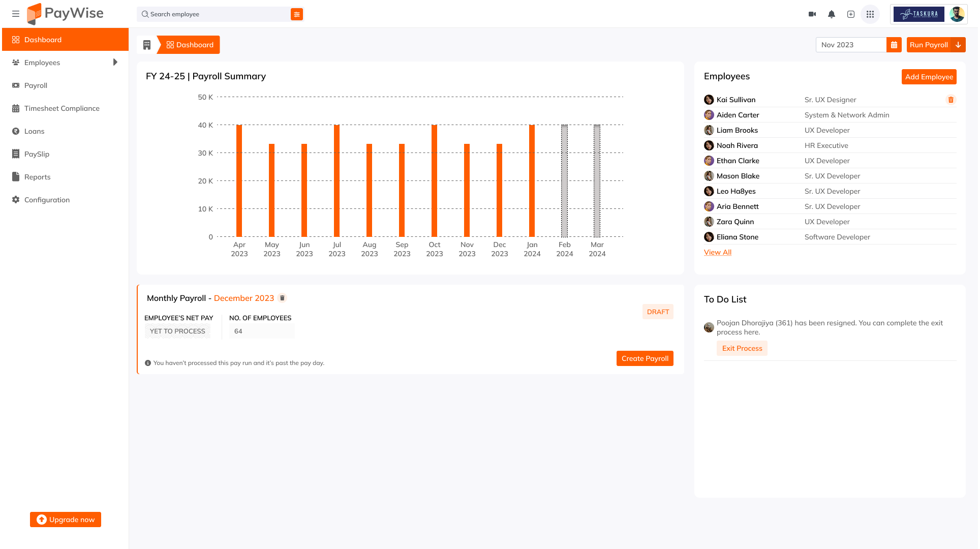Click the video camera icon
The height and width of the screenshot is (549, 980).
(812, 14)
